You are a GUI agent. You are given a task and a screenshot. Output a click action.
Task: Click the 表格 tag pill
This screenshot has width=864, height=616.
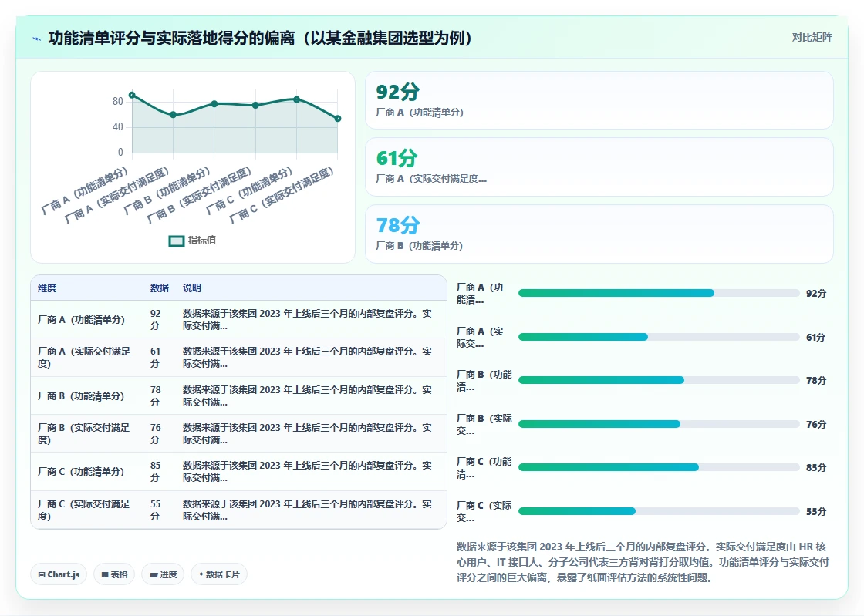click(x=114, y=574)
